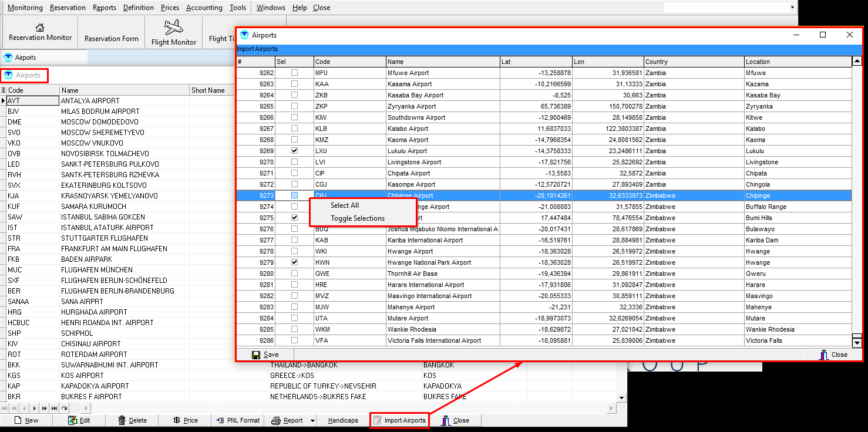868x432 pixels.
Task: Uncheck the Lukulu Airport LXU checkbox
Action: tap(295, 151)
